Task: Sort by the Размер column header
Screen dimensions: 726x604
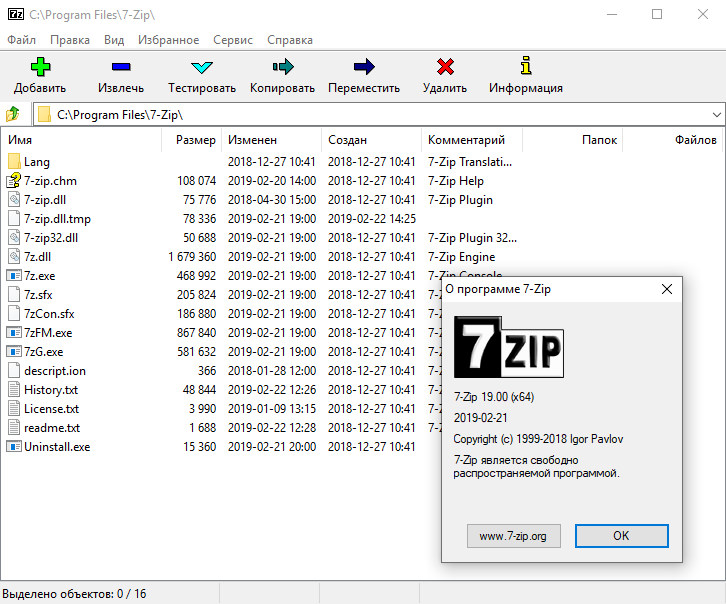Action: click(x=192, y=140)
